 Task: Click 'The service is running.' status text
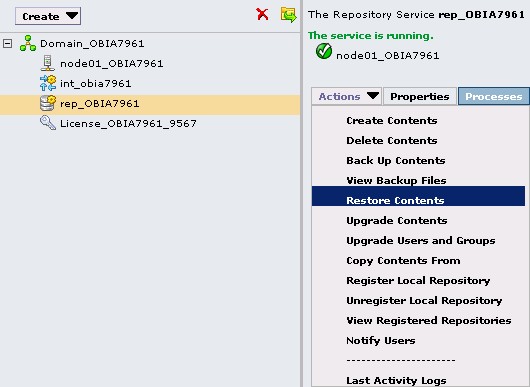(370, 35)
